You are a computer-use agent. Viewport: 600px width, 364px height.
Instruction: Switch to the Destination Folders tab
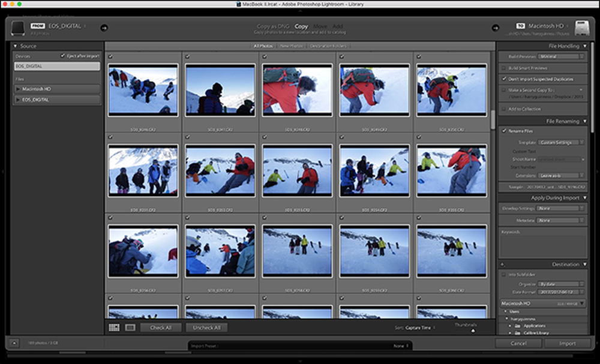[328, 46]
